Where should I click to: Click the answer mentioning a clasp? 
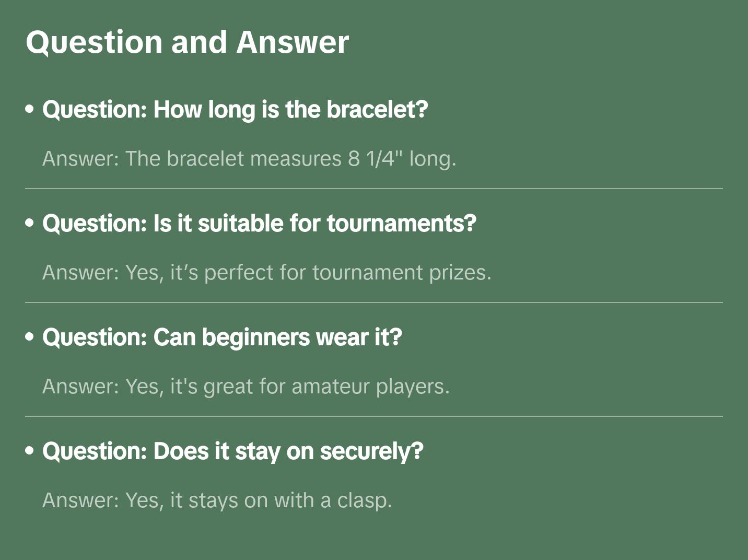[217, 500]
